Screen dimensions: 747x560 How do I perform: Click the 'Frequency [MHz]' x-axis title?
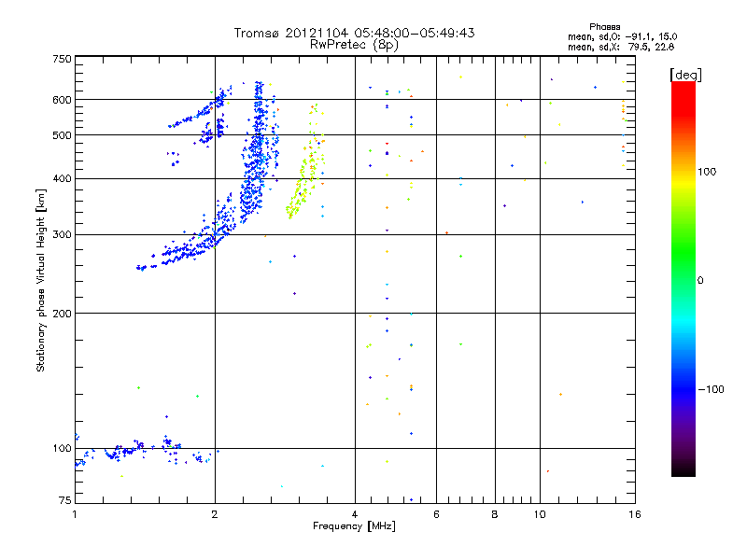pyautogui.click(x=354, y=526)
